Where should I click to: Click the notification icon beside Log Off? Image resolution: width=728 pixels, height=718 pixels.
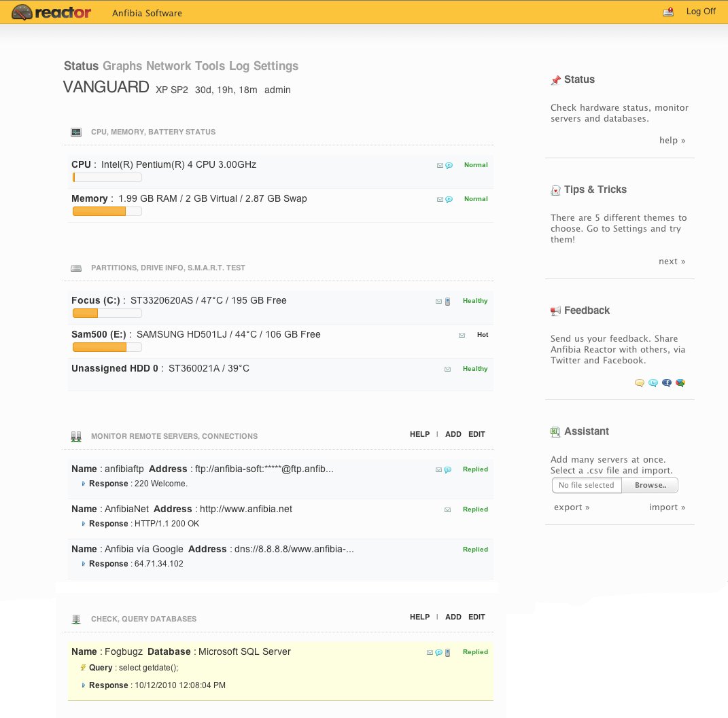tap(668, 12)
